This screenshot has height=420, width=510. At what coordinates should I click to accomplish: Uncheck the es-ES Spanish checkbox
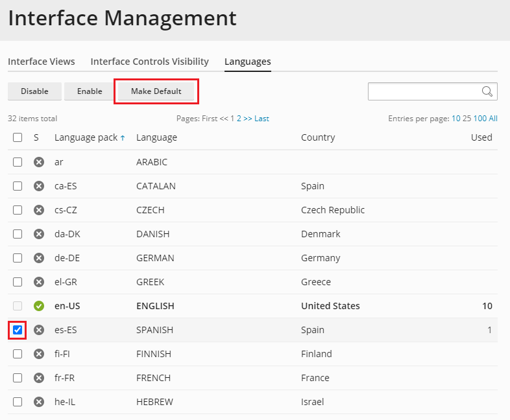(18, 330)
